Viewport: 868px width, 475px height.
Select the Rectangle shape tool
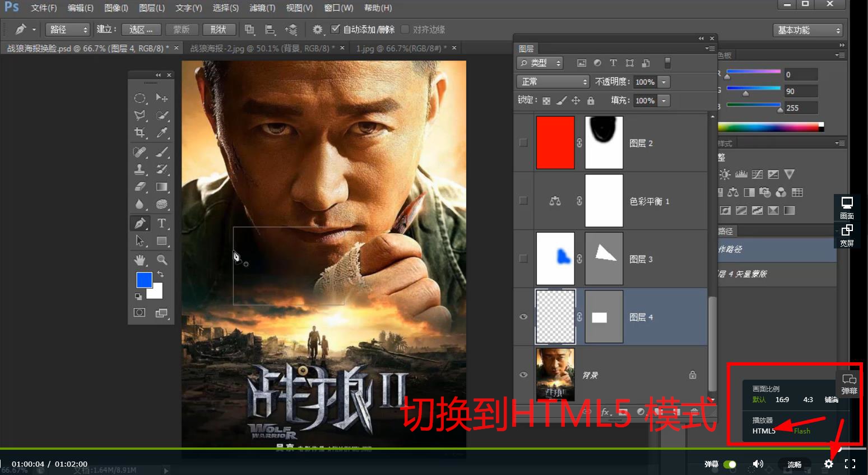tap(162, 241)
